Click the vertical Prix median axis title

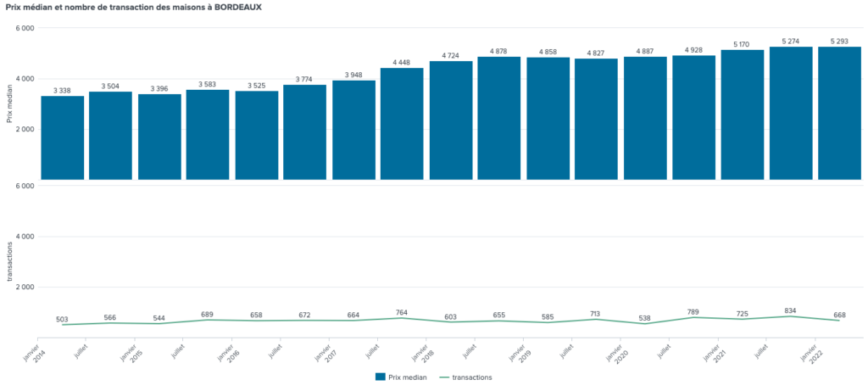click(x=8, y=103)
